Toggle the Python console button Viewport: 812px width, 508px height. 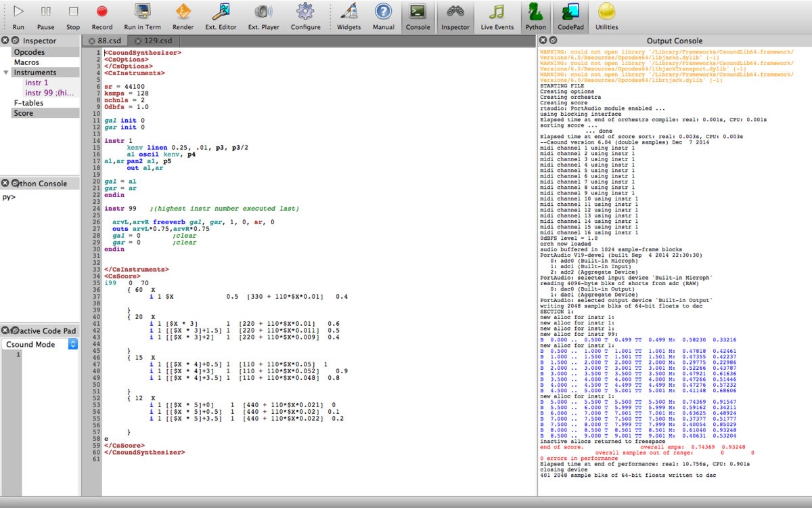point(535,17)
